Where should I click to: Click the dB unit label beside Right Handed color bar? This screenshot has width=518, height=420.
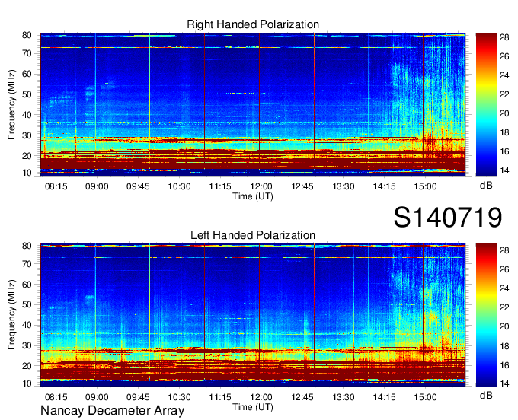click(x=486, y=186)
